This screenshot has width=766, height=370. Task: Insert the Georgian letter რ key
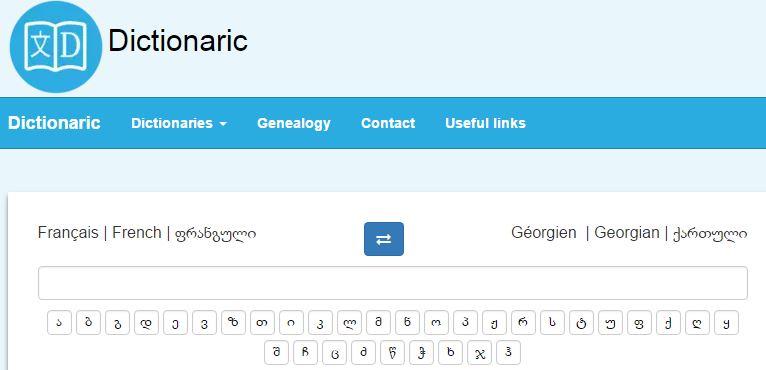[523, 323]
